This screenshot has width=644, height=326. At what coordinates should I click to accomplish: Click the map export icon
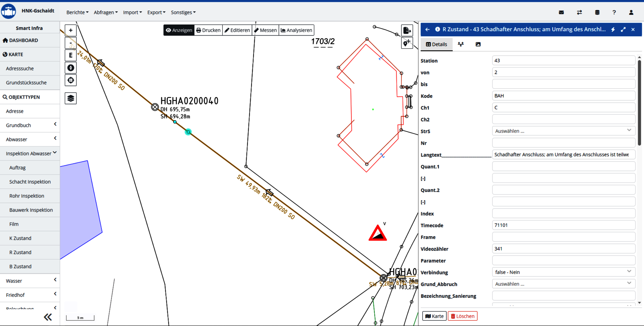click(x=407, y=31)
